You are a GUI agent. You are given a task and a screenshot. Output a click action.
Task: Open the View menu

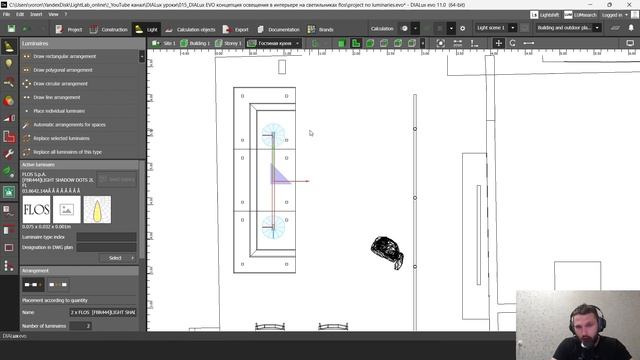pyautogui.click(x=53, y=14)
